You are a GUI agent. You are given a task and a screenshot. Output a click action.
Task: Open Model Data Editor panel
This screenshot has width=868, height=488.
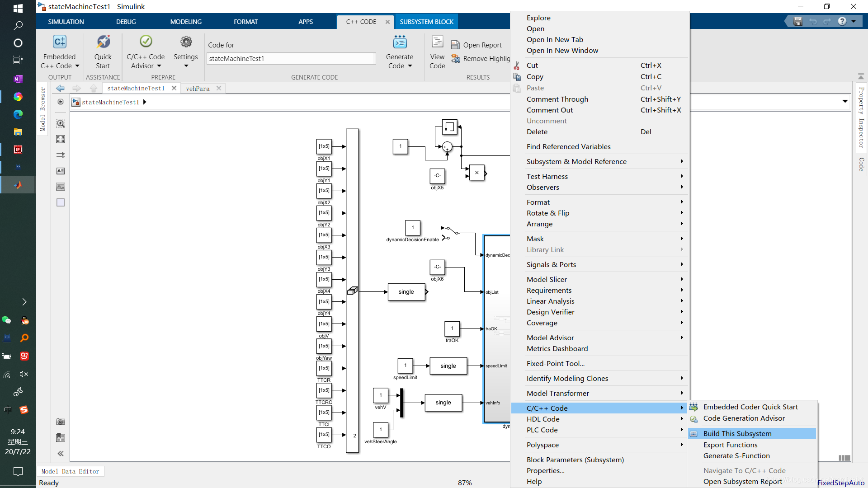click(70, 471)
